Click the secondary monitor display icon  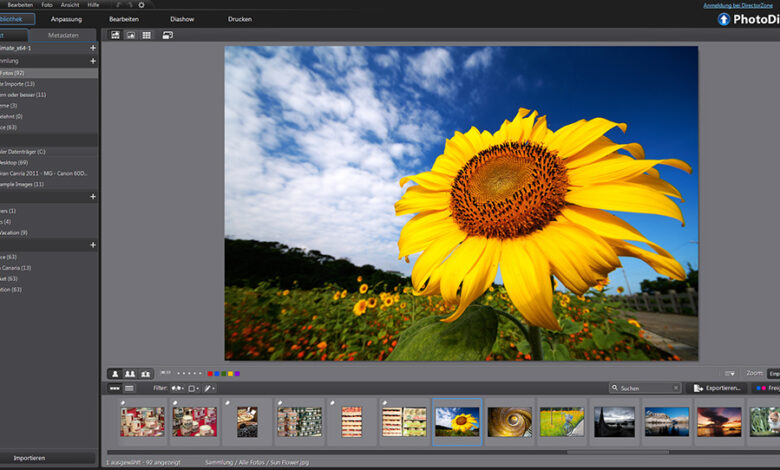pos(168,35)
